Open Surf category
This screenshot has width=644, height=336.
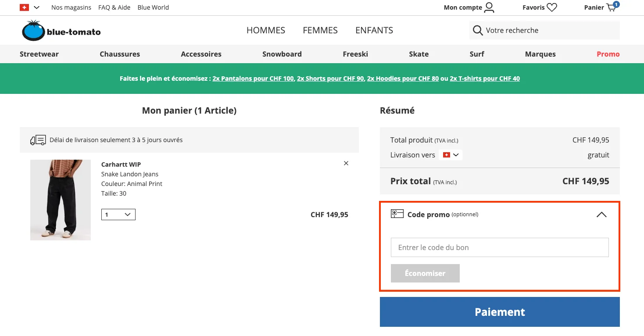477,54
